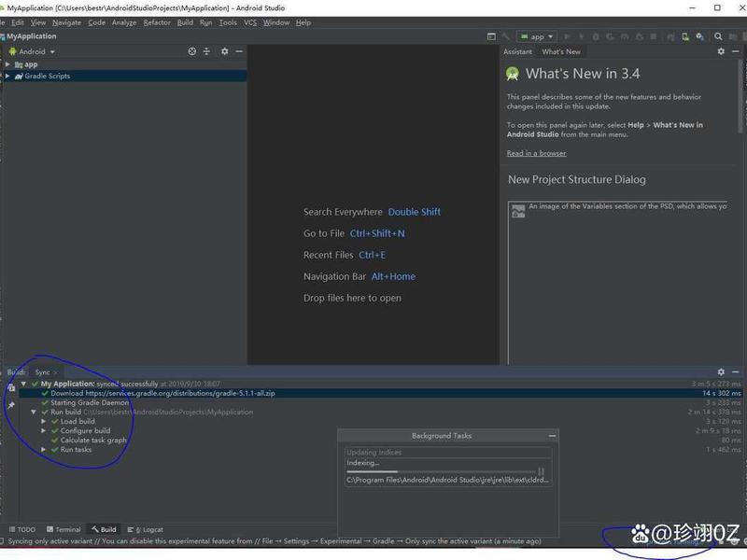The width and height of the screenshot is (747, 560).
Task: Click the Make Project hammer icon
Action: (506, 36)
